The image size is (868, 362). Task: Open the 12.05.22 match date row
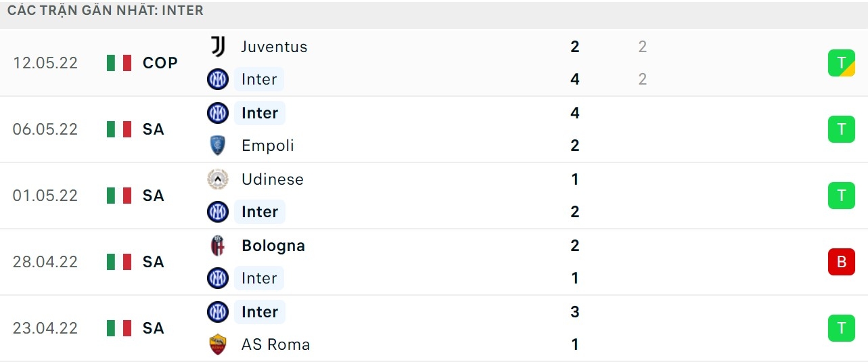click(45, 63)
